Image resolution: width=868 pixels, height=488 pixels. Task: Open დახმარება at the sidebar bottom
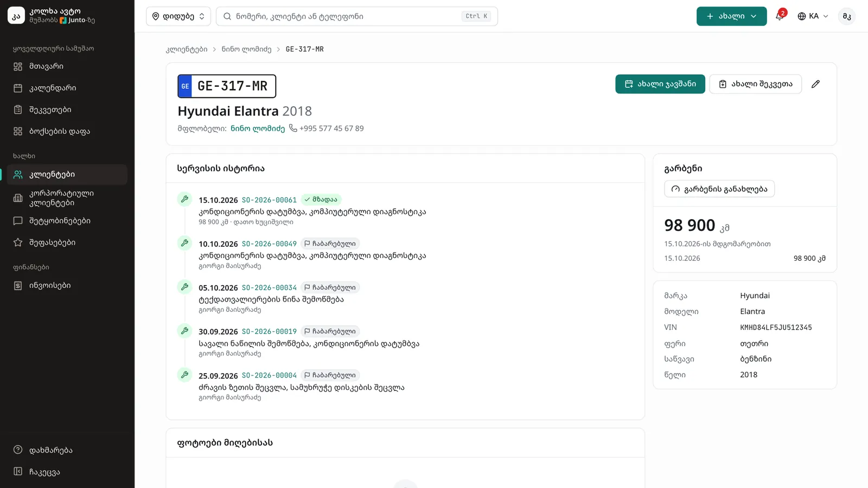(x=67, y=450)
